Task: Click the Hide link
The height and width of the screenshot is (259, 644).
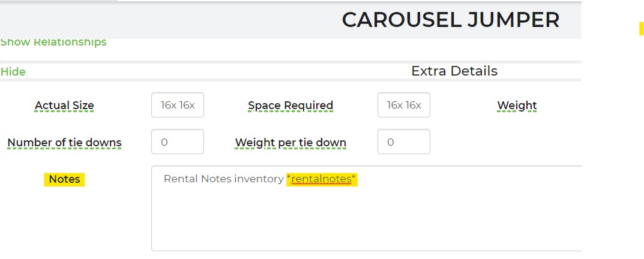Action: tap(13, 72)
